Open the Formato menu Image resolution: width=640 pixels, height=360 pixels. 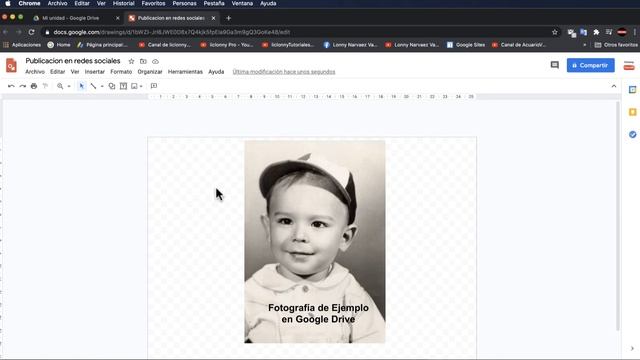[121, 71]
